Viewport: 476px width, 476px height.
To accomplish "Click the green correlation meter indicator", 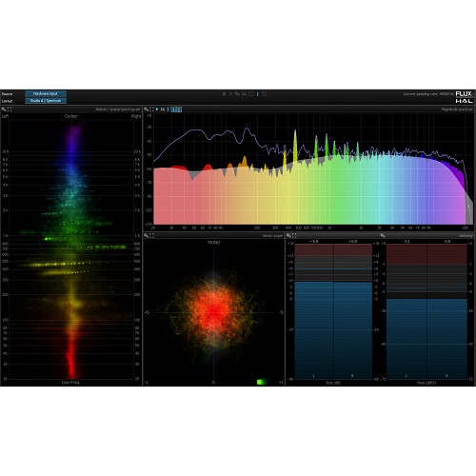I will [x=262, y=382].
